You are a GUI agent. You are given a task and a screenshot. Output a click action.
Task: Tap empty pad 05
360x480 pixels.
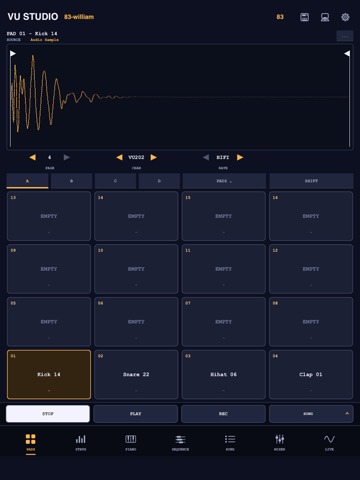coord(49,322)
